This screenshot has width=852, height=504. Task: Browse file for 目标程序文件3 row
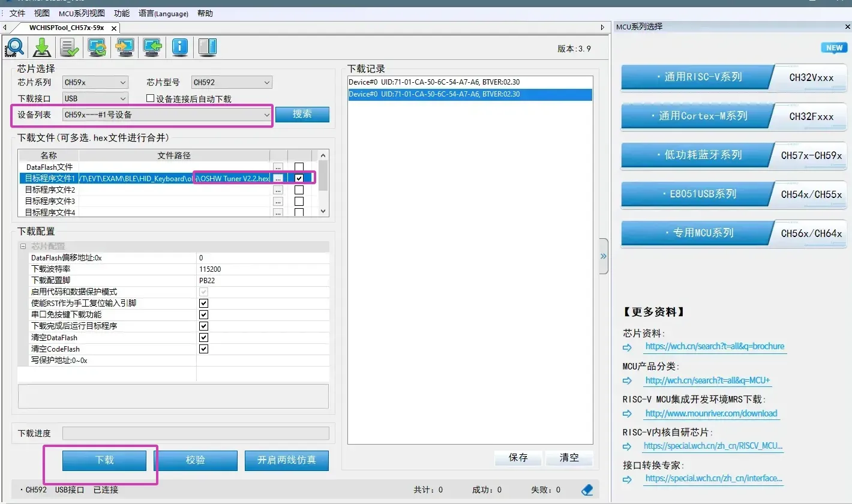(x=278, y=201)
